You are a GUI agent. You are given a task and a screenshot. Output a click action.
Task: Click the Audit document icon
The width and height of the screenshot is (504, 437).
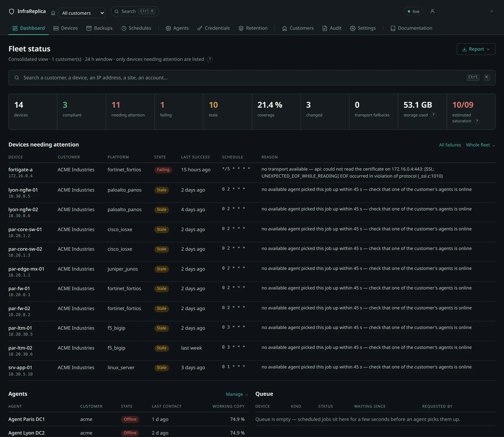click(325, 28)
